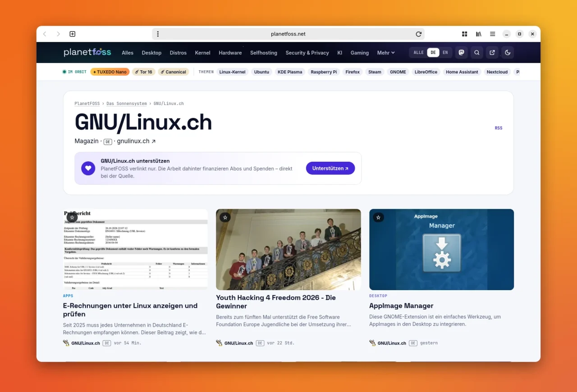The image size is (577, 392).
Task: Show the tab overview grid
Action: 465,34
